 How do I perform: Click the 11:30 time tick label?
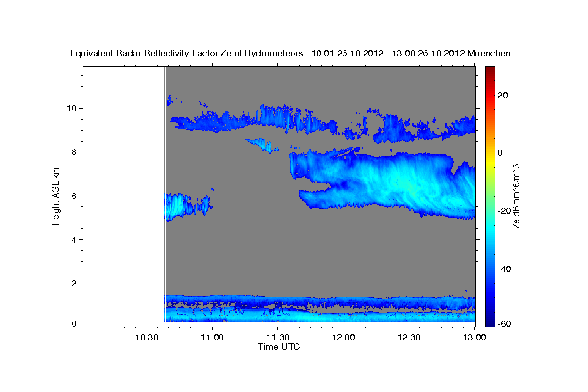click(x=278, y=338)
